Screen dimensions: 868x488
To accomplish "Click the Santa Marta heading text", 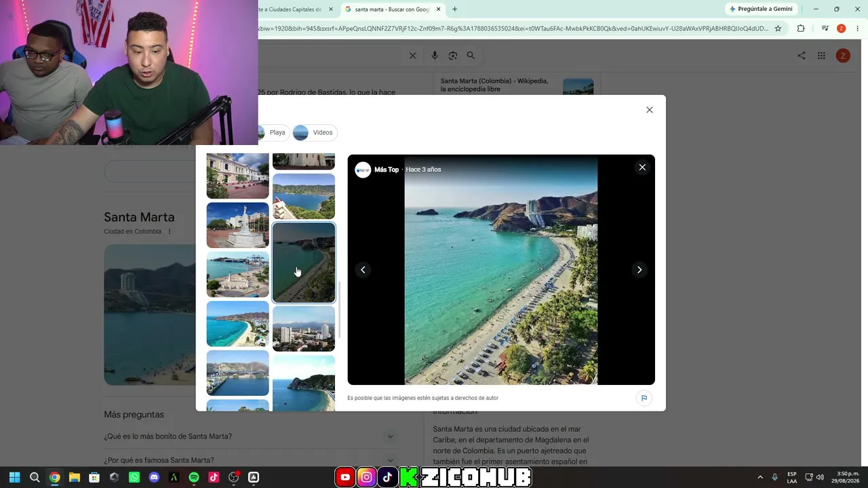I will (139, 217).
